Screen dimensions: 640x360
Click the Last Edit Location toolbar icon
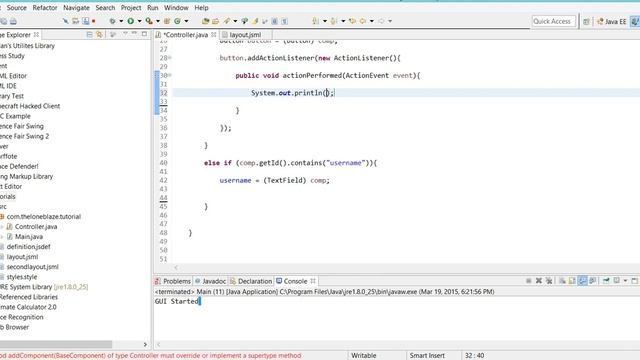coord(352,21)
